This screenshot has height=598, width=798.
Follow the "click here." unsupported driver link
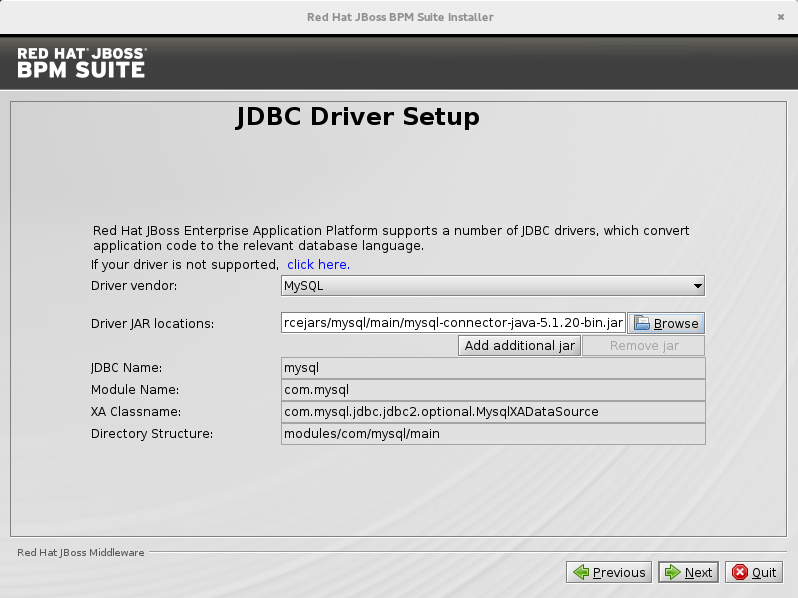pos(318,265)
